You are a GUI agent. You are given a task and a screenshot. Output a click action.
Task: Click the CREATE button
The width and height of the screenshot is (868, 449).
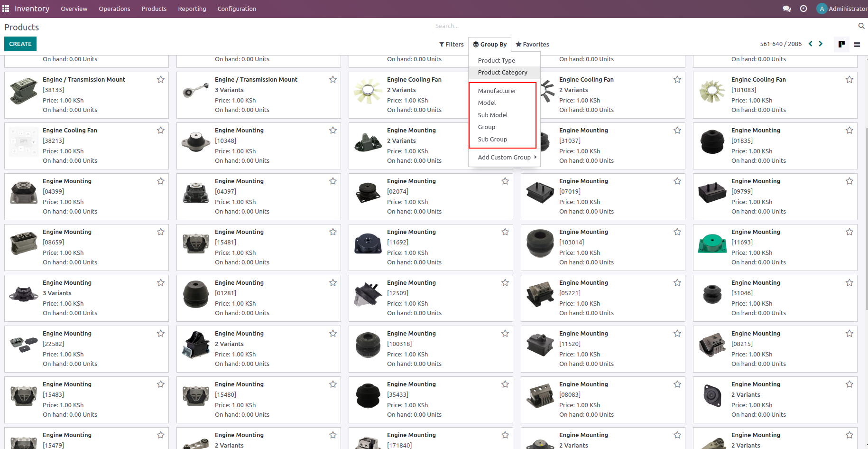point(20,44)
